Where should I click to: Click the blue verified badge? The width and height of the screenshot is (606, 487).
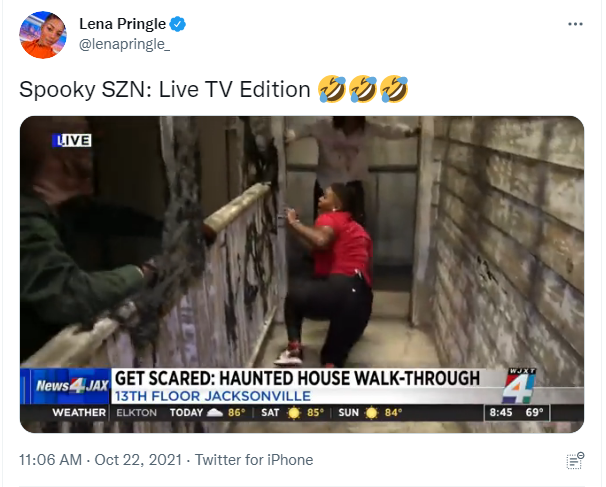coord(178,24)
